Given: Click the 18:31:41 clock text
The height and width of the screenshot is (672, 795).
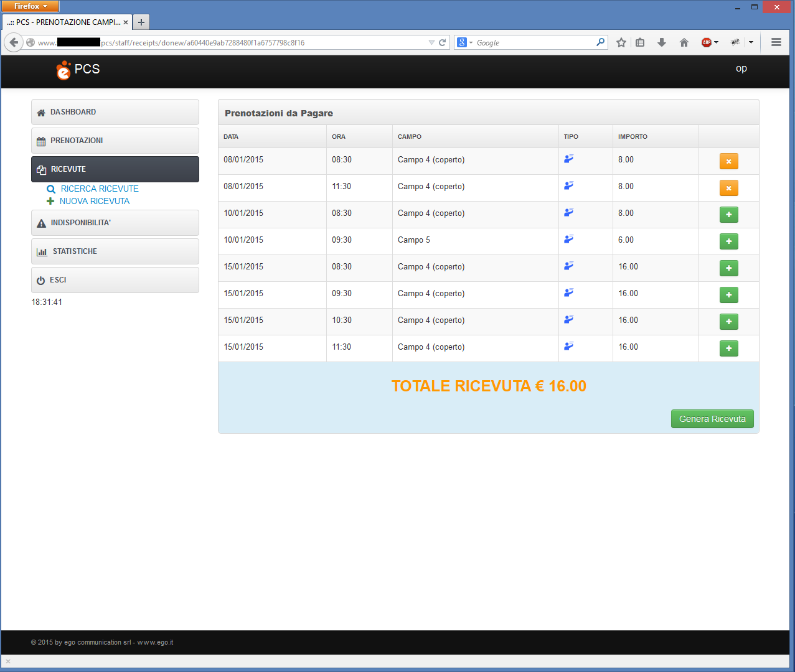Looking at the screenshot, I should tap(47, 302).
